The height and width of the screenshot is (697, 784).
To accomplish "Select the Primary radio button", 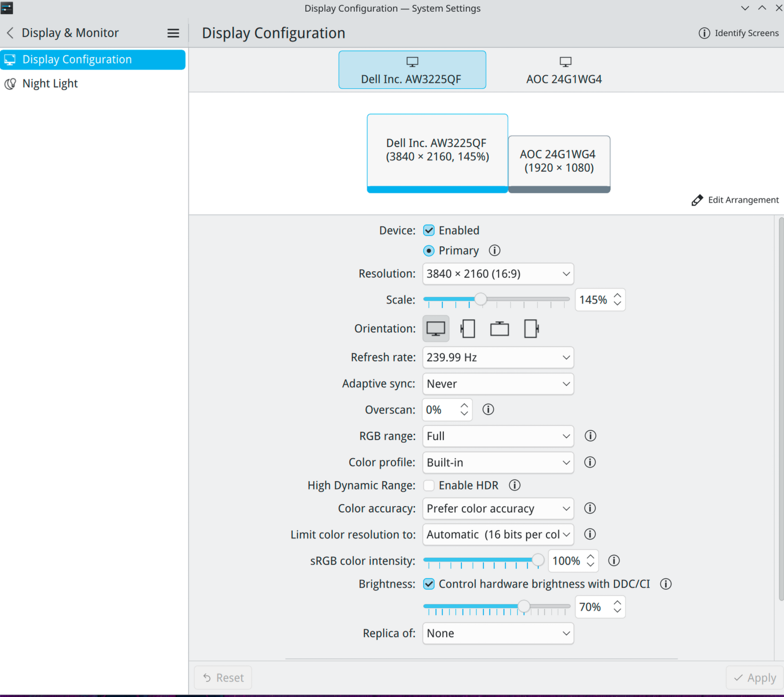I will coord(429,251).
